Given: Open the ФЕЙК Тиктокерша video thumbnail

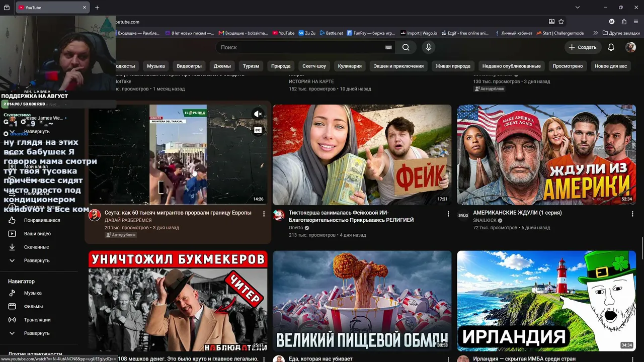Looking at the screenshot, I should click(x=362, y=155).
